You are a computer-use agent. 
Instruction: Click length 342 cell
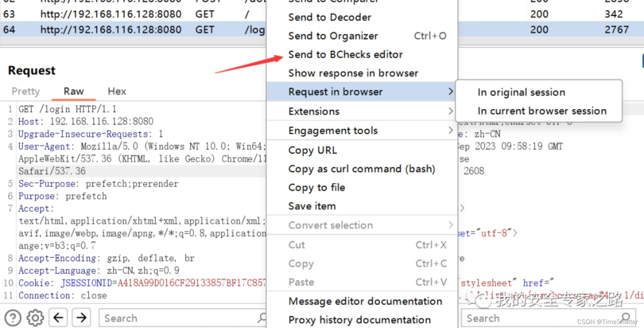point(614,14)
